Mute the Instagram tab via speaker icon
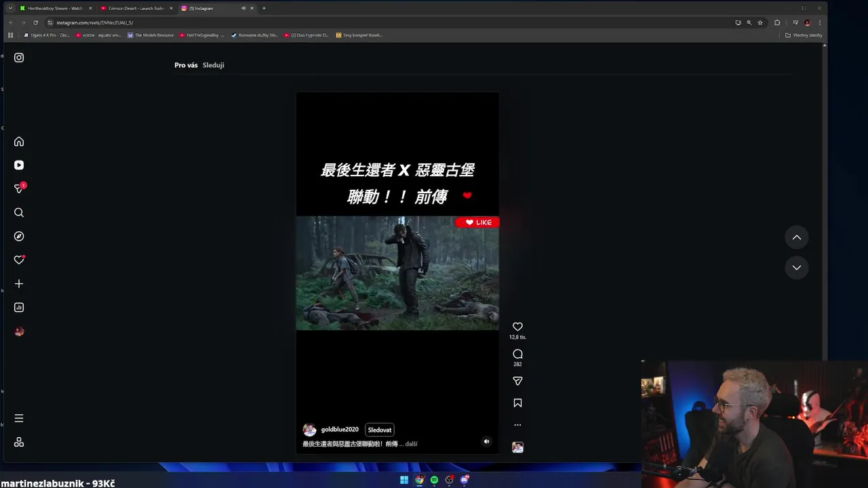Image resolution: width=868 pixels, height=488 pixels. (x=243, y=8)
